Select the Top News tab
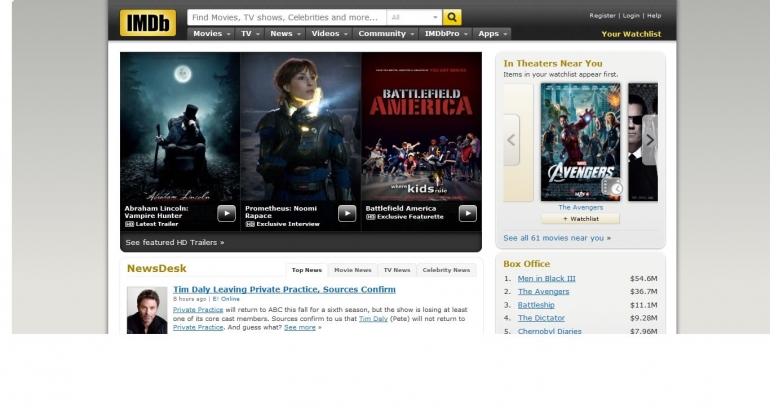The image size is (770, 410). coord(306,270)
